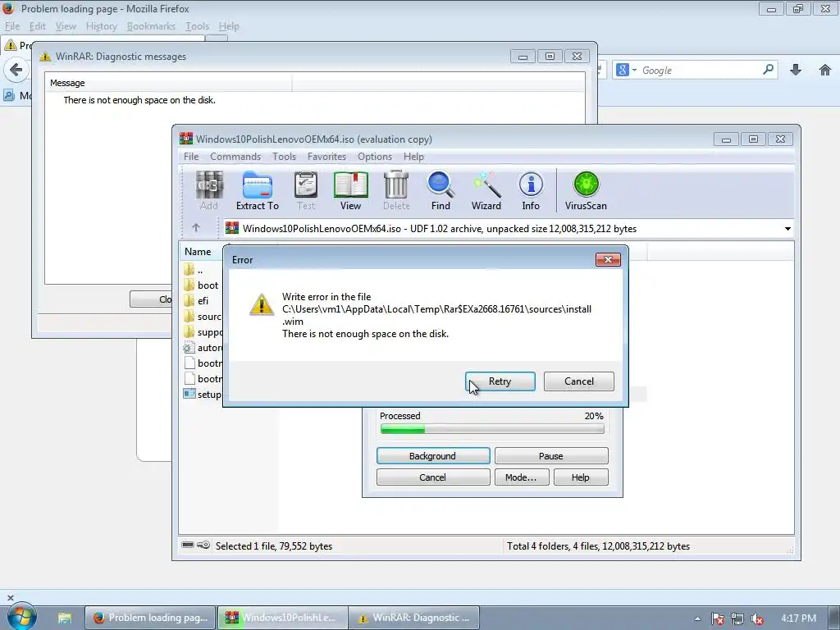This screenshot has width=840, height=630.
Task: Click the Find magnifier icon
Action: tap(441, 190)
